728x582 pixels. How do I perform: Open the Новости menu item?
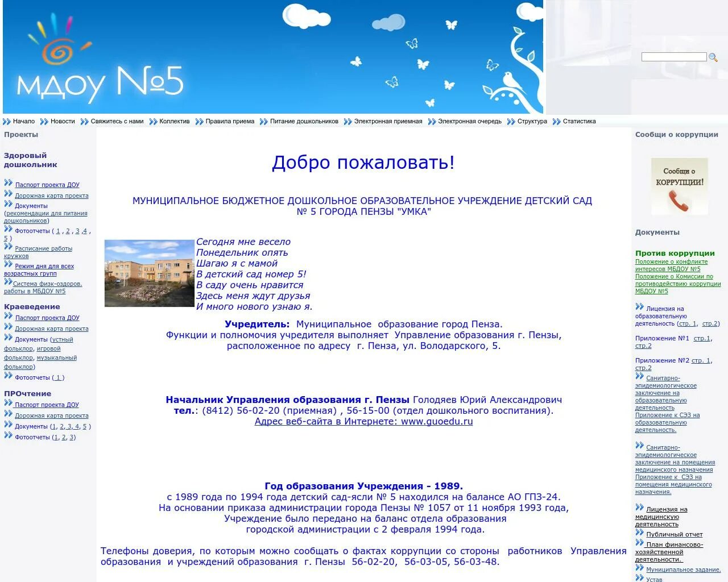coord(63,121)
